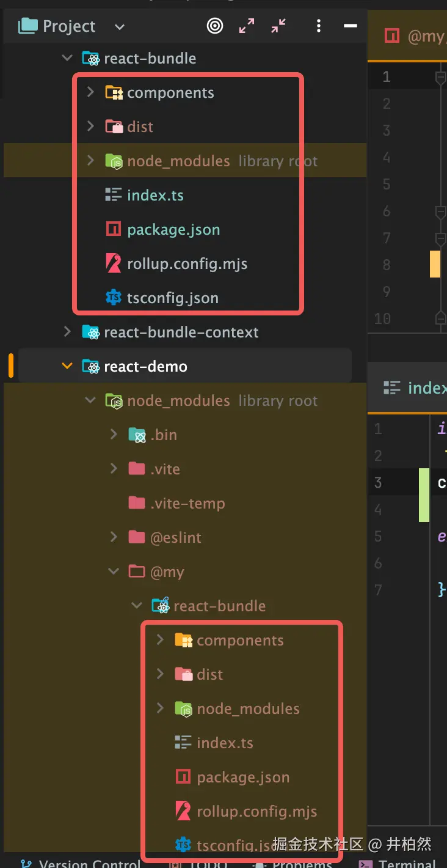Select the @eslint folder
Screen dimensions: 447x868
tap(175, 537)
